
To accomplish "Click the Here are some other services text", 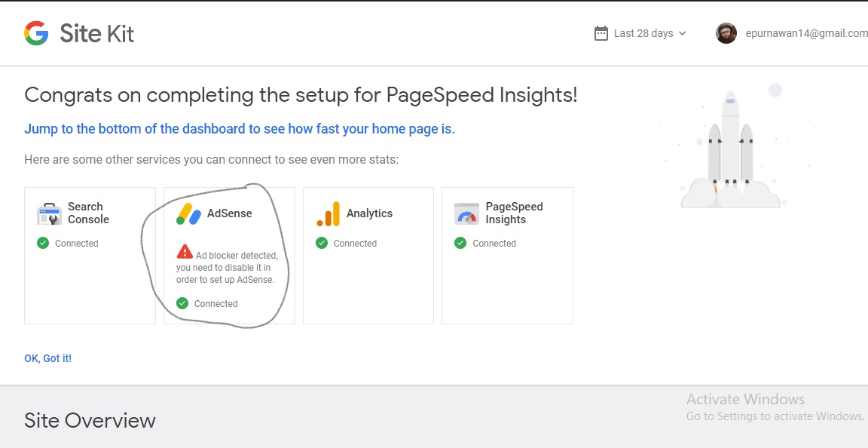I will [x=212, y=160].
